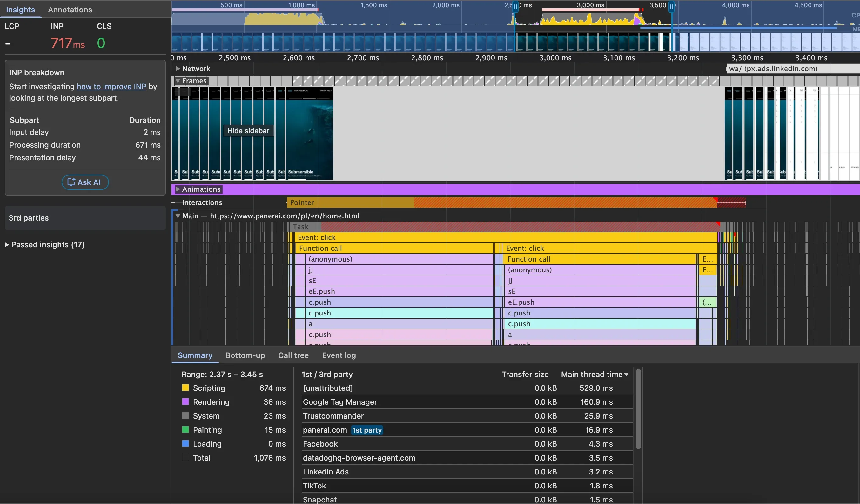Click the System gray legend swatch
Image resolution: width=860 pixels, height=504 pixels.
tap(185, 416)
